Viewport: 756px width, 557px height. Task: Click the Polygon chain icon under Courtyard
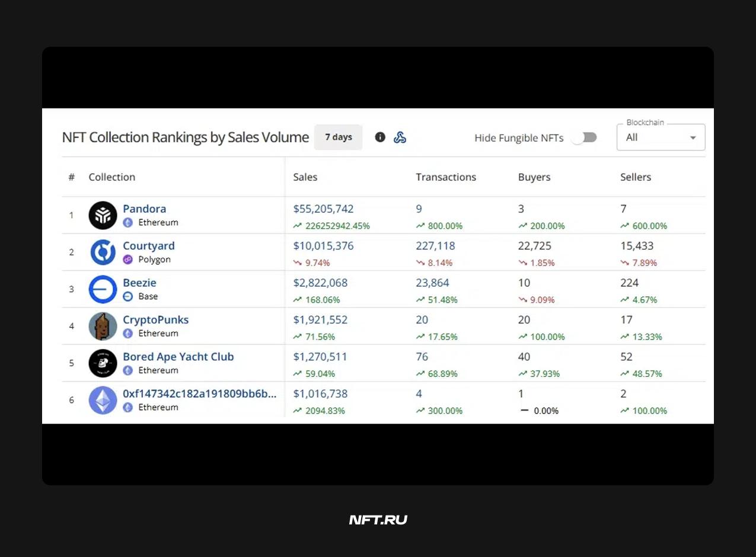127,260
